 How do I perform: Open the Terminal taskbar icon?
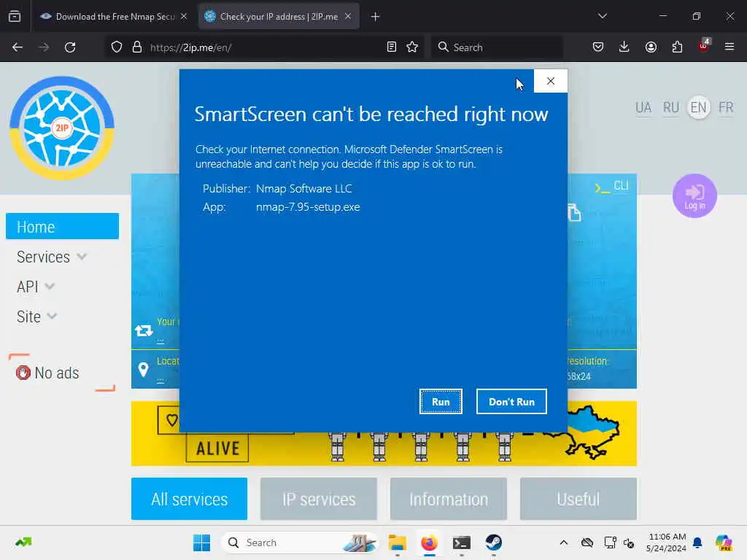(x=462, y=542)
